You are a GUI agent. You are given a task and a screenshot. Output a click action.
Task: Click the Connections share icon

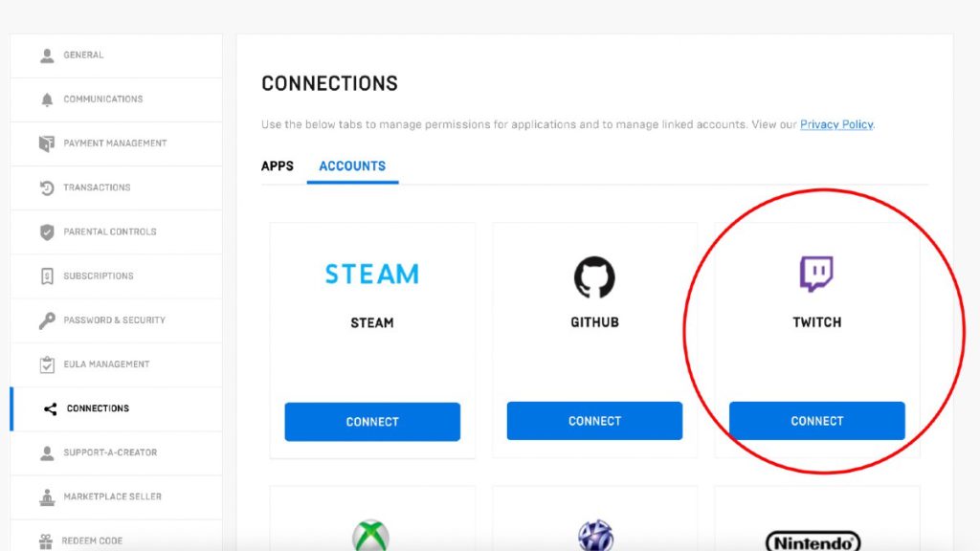coord(50,409)
